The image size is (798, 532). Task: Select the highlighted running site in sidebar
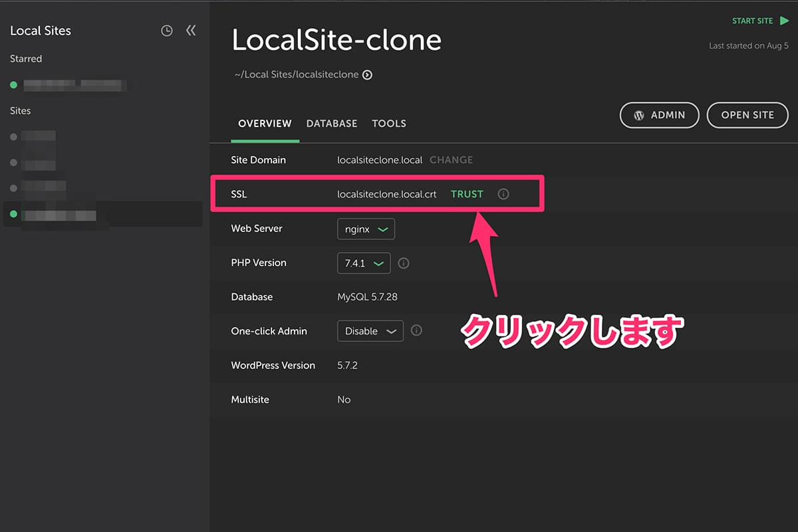tap(60, 215)
